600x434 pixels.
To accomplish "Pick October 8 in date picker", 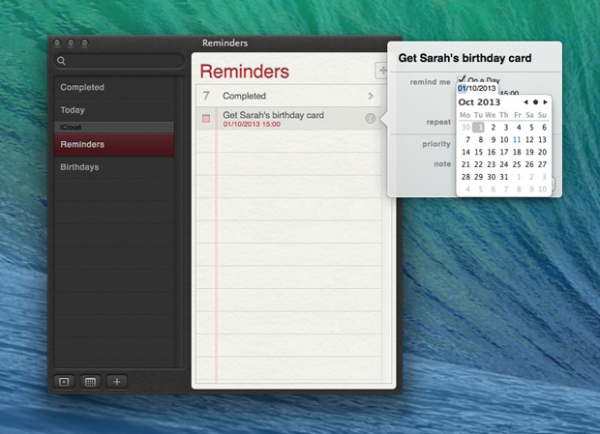I will click(x=480, y=140).
